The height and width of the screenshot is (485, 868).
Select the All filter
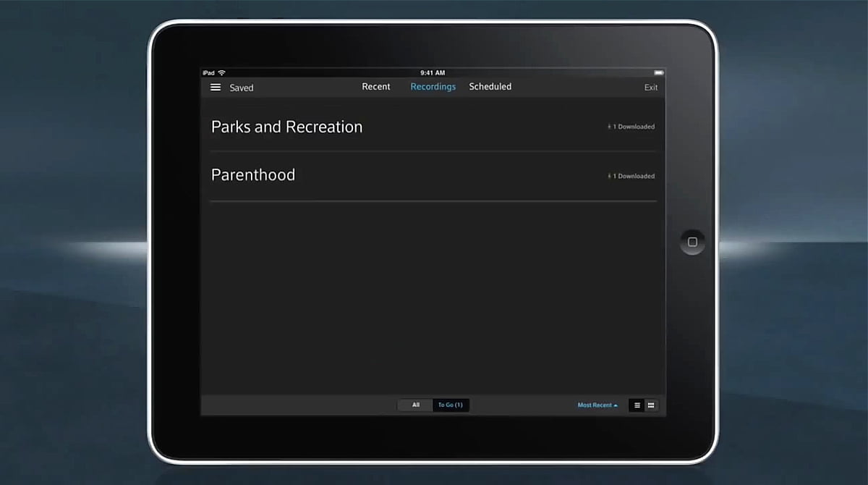point(415,405)
